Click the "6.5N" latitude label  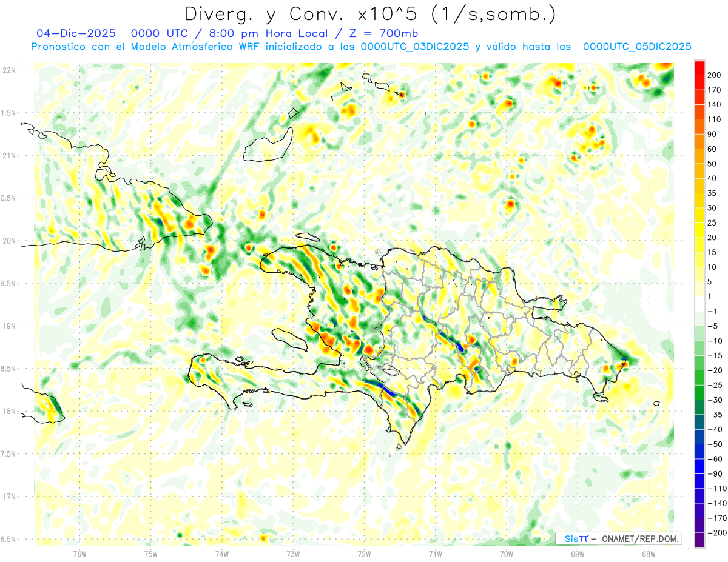tap(9, 539)
